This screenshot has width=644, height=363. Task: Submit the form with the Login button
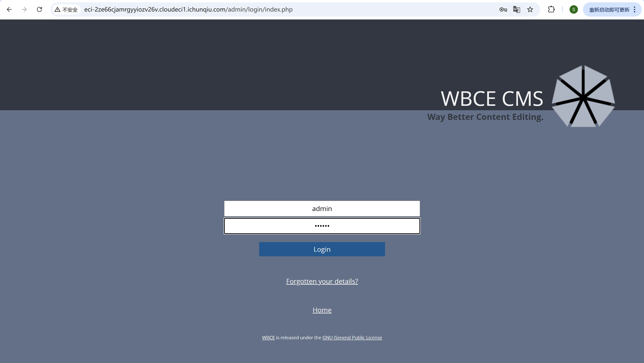pos(322,249)
